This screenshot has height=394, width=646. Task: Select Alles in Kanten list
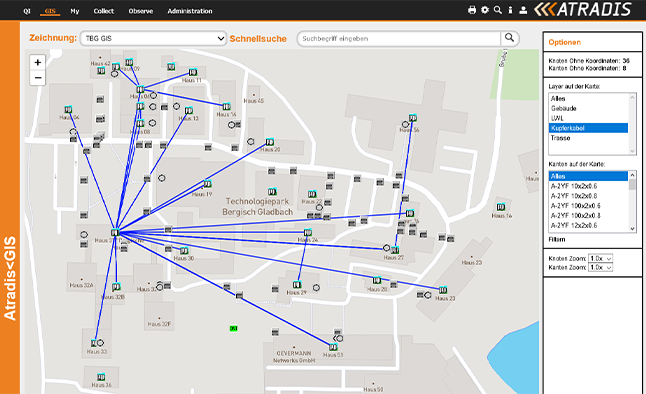(588, 176)
